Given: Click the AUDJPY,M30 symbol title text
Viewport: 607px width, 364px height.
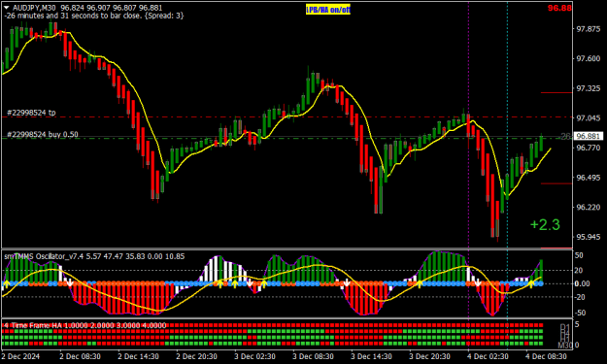Looking at the screenshot, I should point(34,8).
